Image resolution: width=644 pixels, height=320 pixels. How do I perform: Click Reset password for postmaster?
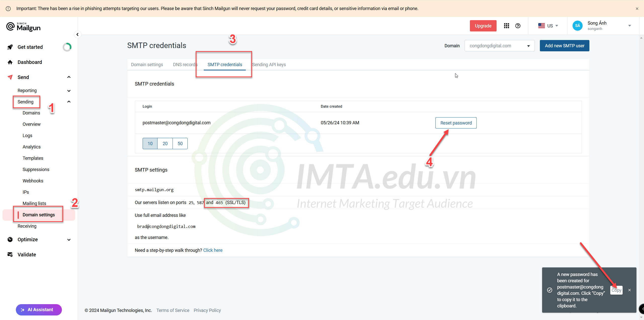(x=456, y=123)
